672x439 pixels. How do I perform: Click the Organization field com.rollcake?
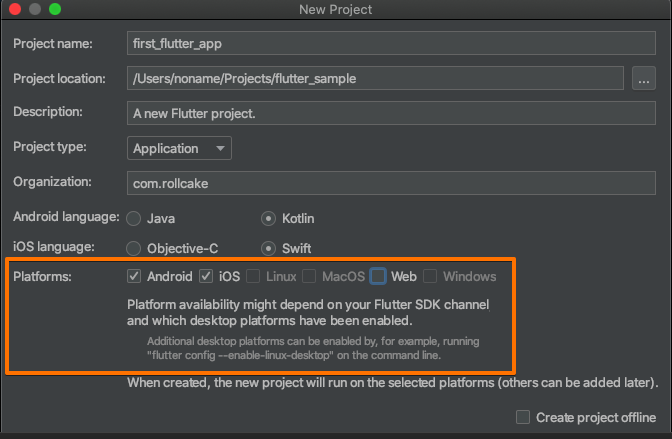391,183
